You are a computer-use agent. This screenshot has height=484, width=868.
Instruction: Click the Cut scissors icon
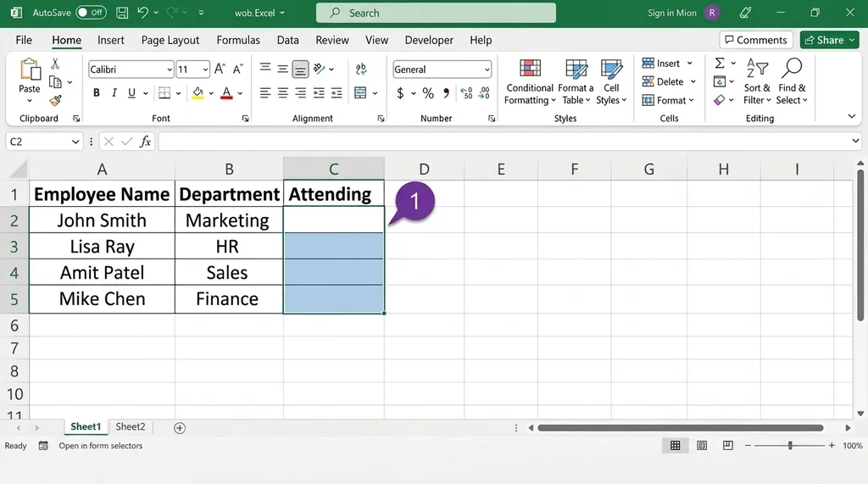55,64
